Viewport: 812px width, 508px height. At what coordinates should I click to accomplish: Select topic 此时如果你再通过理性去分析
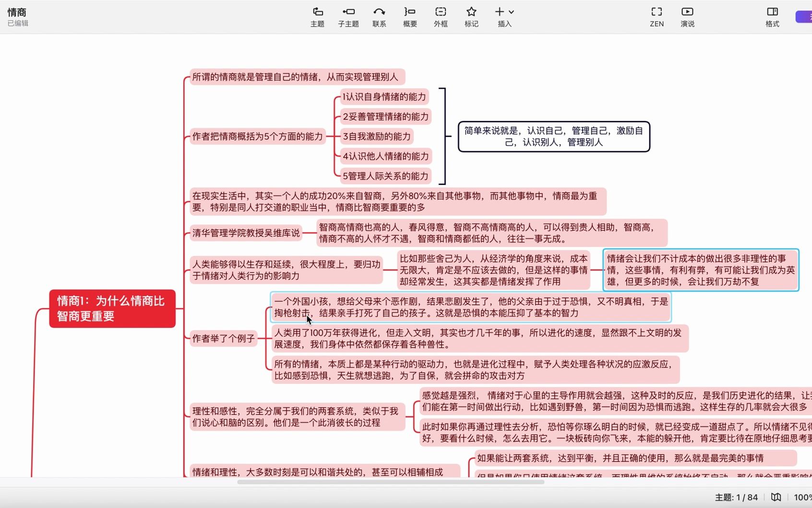(616, 433)
